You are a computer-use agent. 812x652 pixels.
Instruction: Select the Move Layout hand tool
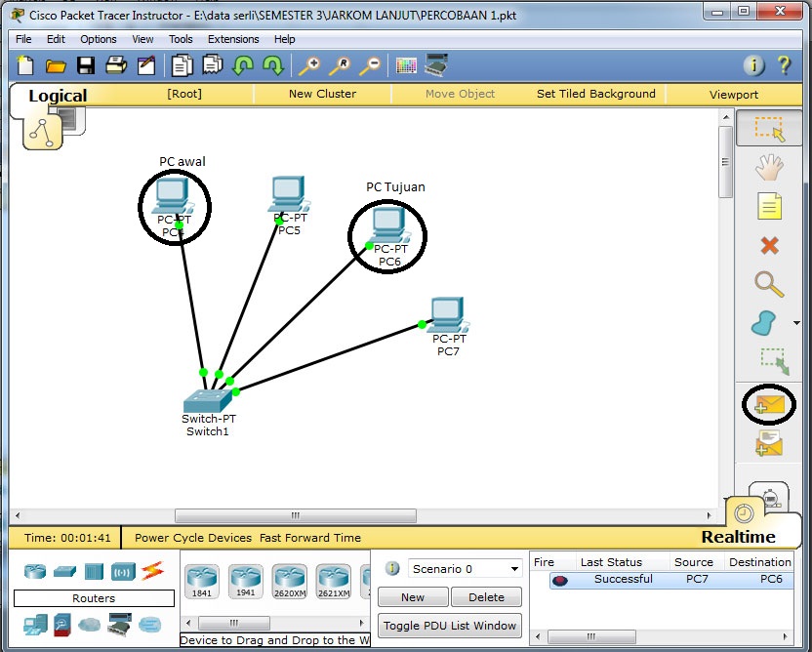tap(769, 167)
